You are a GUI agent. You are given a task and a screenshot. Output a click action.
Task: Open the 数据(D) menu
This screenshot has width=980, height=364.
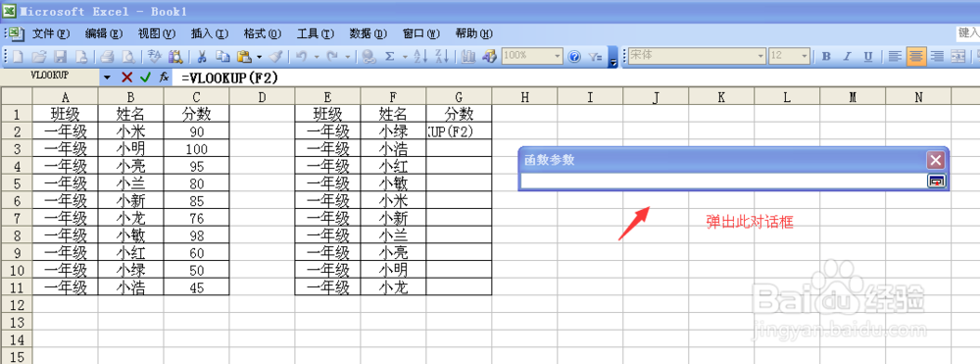368,33
